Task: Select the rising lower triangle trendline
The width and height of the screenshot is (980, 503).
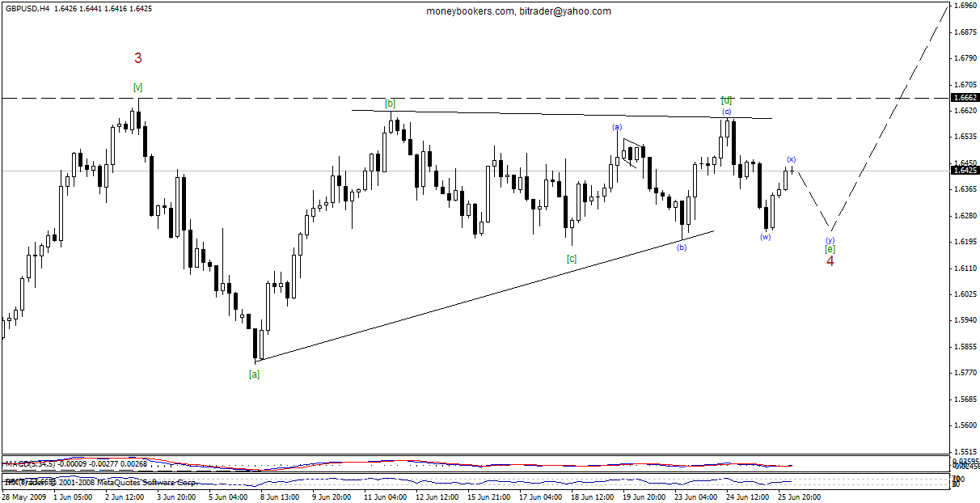Action: tap(484, 296)
